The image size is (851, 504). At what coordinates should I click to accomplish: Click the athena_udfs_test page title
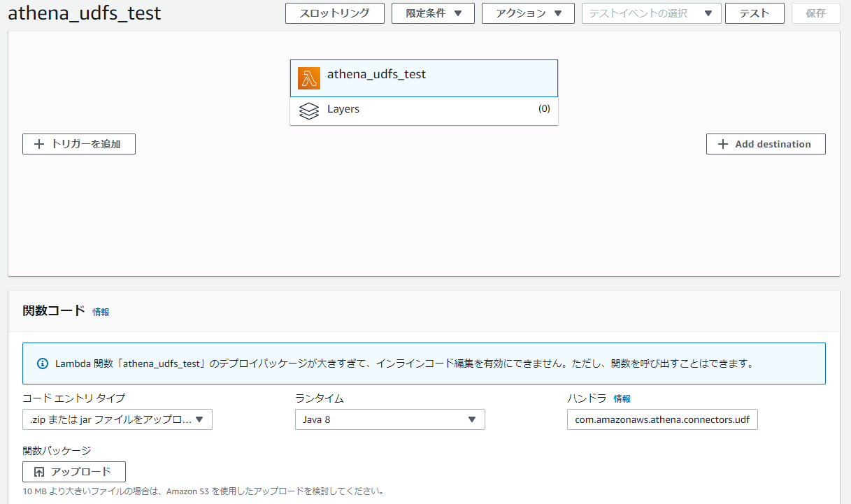84,13
